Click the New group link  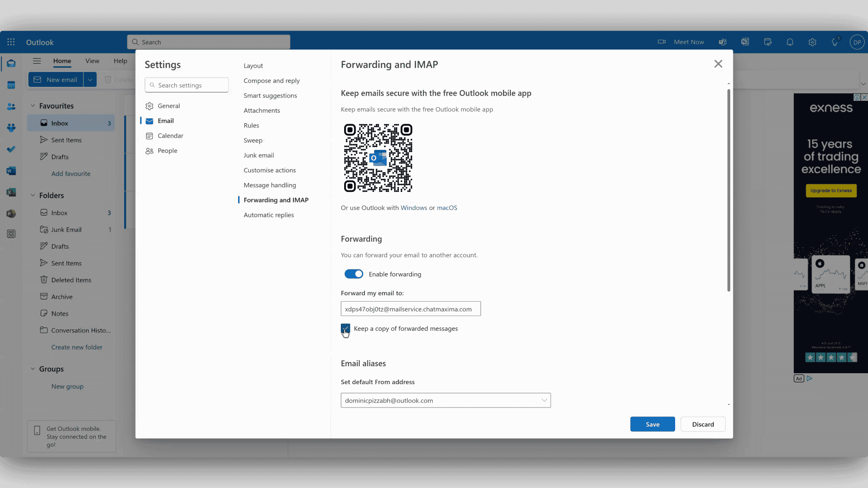(67, 386)
